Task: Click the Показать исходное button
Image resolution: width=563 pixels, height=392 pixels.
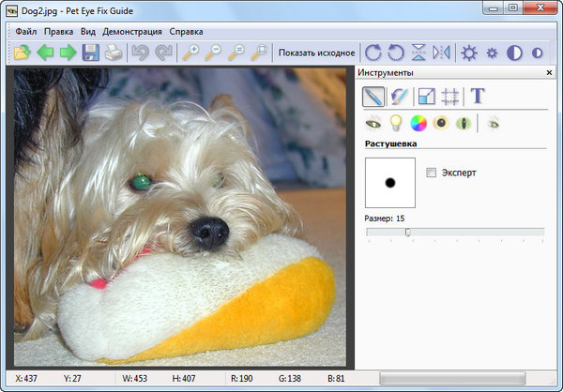Action: 316,53
